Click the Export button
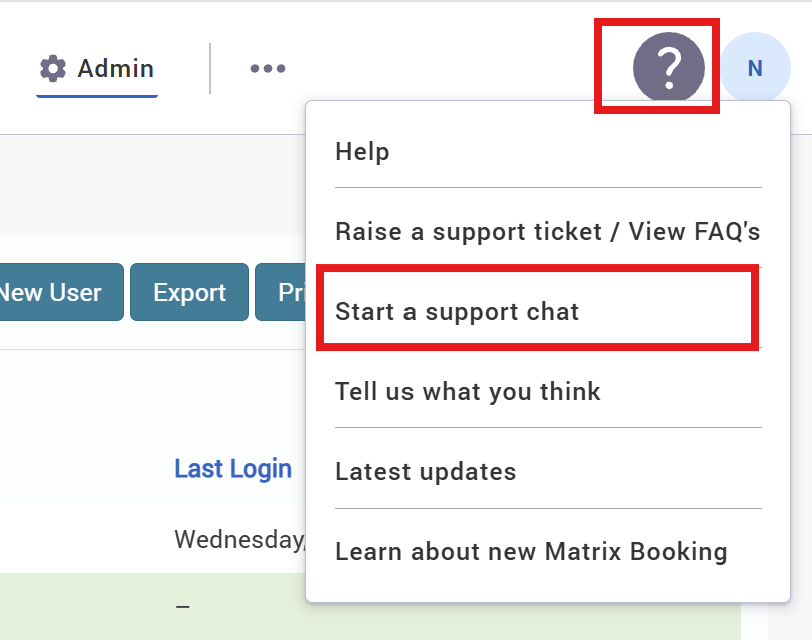Screen dimensions: 812x640 [189, 293]
